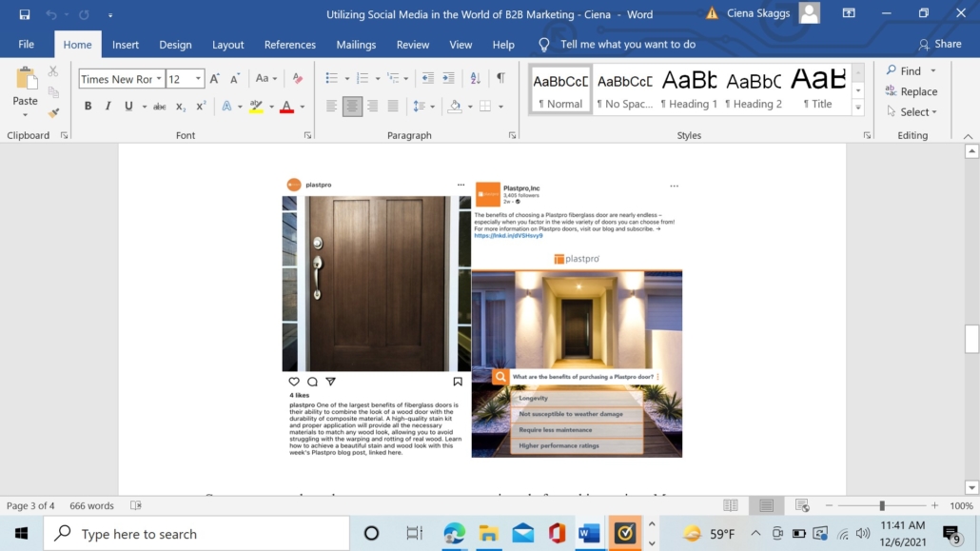The height and width of the screenshot is (551, 980).
Task: Expand the Borders dropdown arrow
Action: point(500,107)
